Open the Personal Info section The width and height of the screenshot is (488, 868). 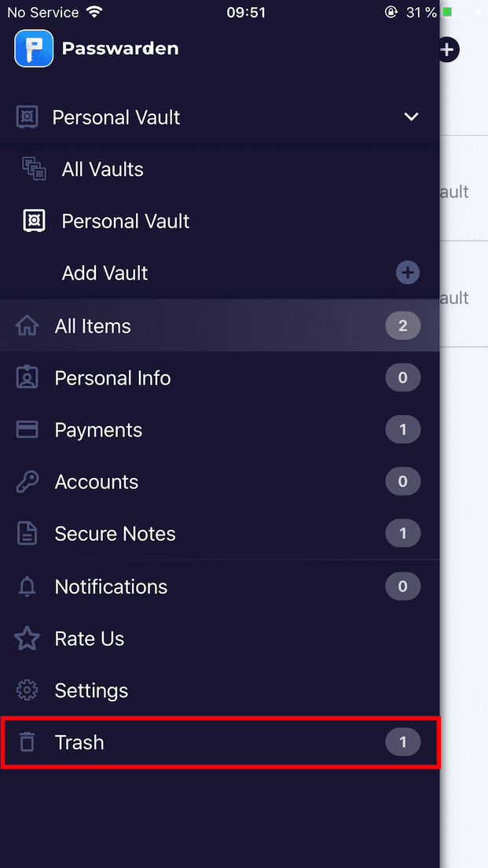112,378
